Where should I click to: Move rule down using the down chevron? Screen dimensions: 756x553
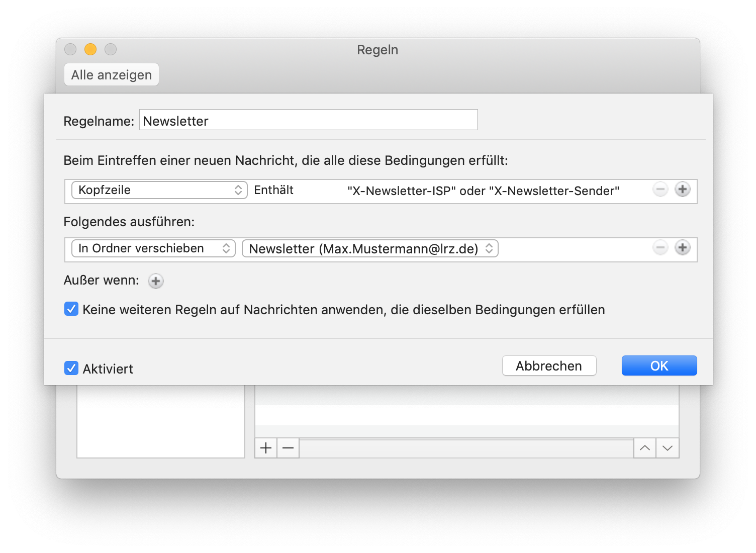point(668,447)
